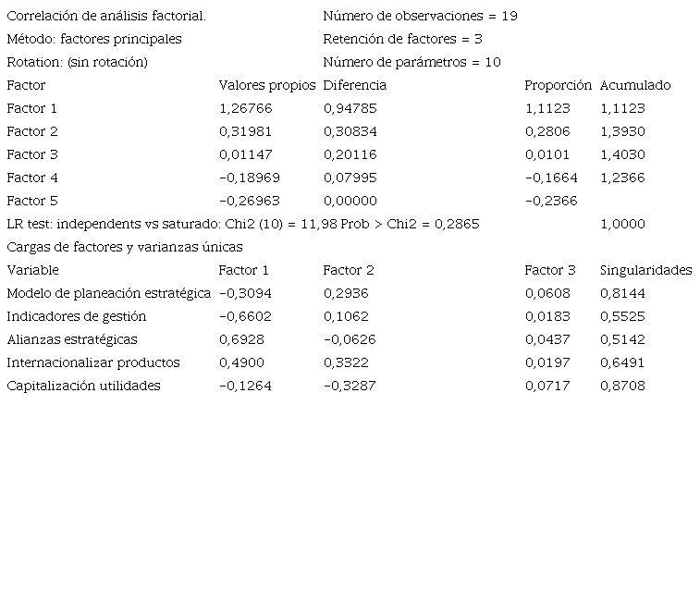Select the eigenvalue 1,26766
Screen dimensions: 700x589
[x=246, y=109]
